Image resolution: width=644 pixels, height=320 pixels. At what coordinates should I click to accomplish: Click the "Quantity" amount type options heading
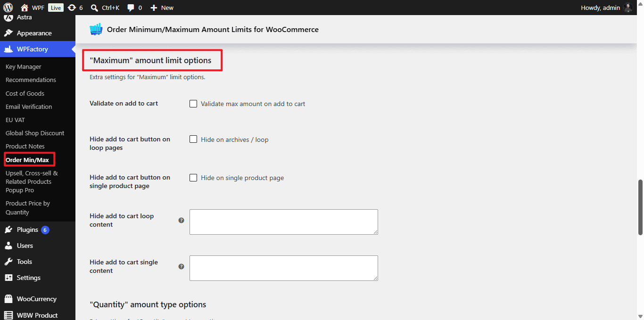click(x=148, y=304)
